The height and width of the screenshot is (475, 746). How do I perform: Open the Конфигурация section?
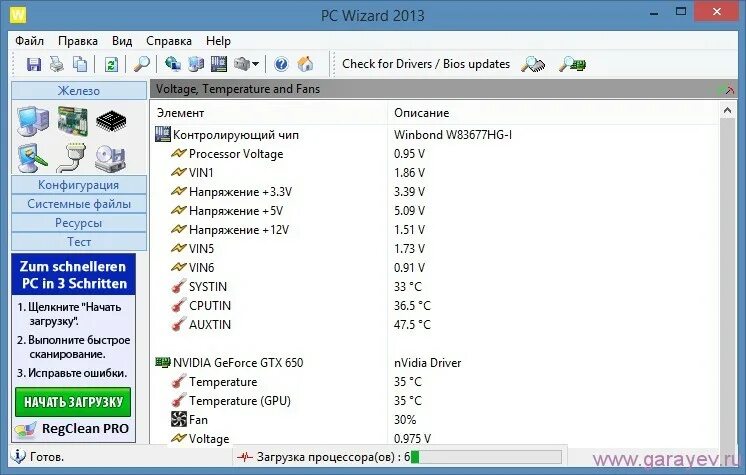79,185
